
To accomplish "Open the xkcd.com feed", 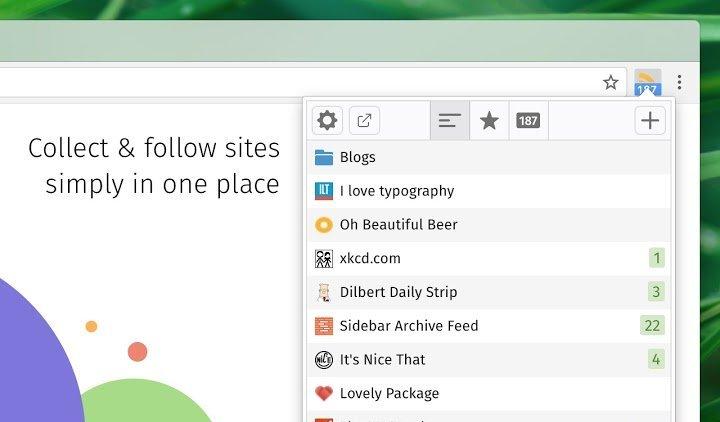I will click(x=489, y=259).
